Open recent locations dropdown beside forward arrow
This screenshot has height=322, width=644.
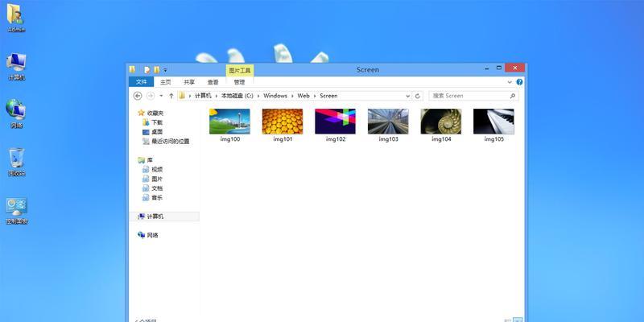click(x=161, y=96)
